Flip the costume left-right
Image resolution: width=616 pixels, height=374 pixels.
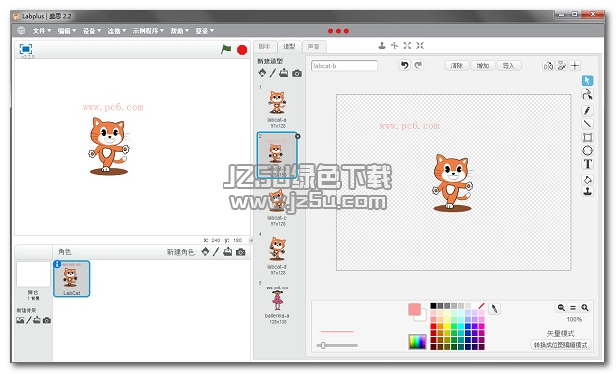pyautogui.click(x=548, y=66)
